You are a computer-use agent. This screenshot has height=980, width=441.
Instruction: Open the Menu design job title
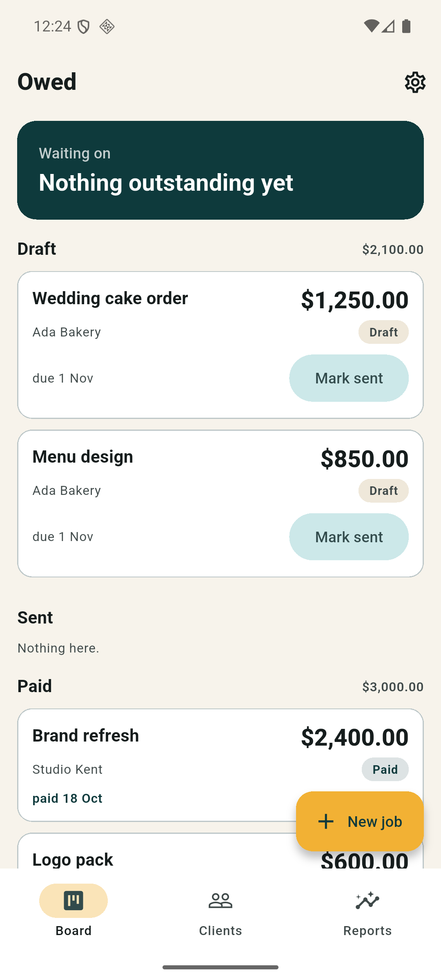point(83,457)
